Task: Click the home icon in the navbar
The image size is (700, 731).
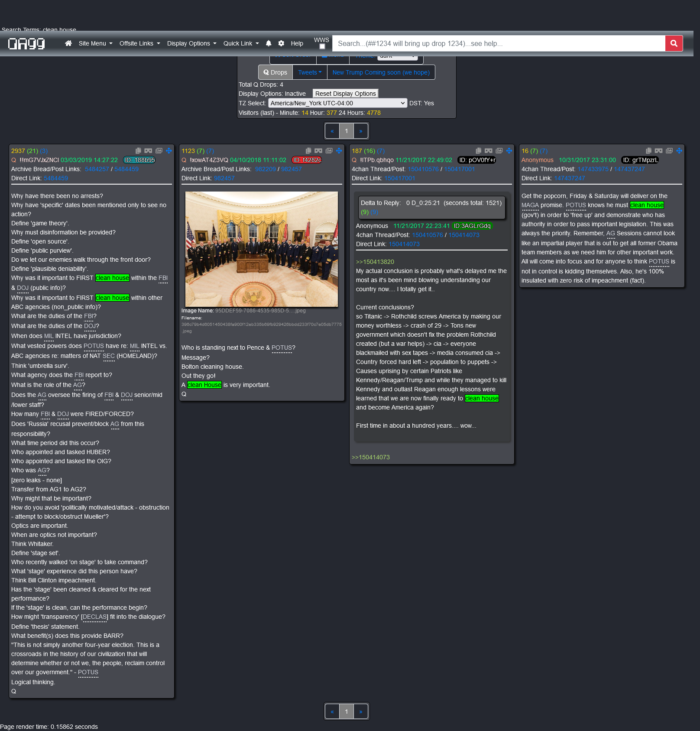Action: (x=68, y=43)
